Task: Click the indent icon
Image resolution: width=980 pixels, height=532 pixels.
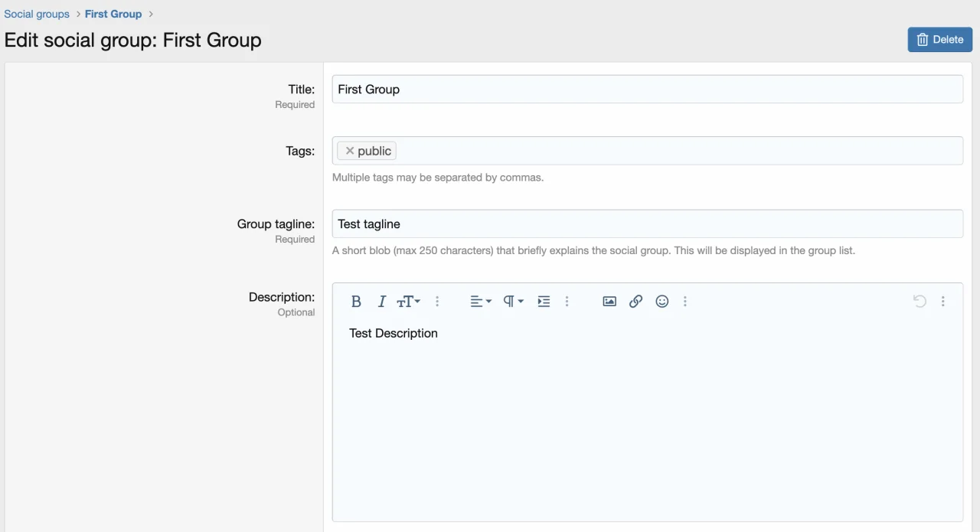Action: 544,302
